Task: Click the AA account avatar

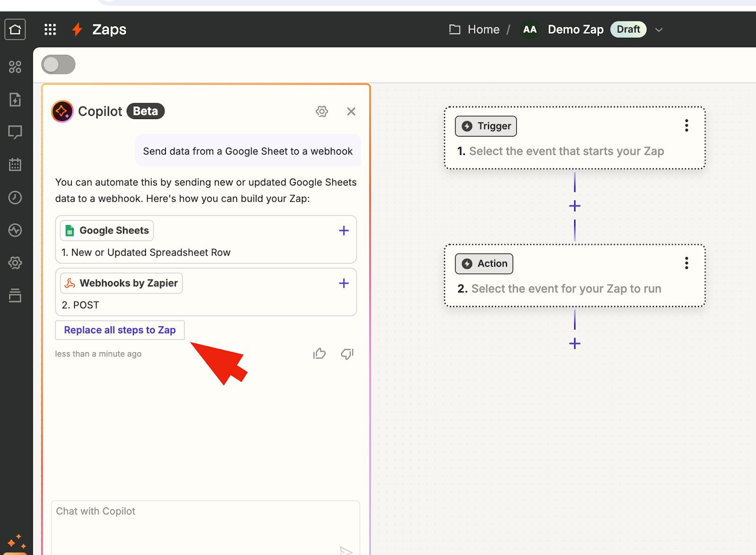Action: coord(530,29)
